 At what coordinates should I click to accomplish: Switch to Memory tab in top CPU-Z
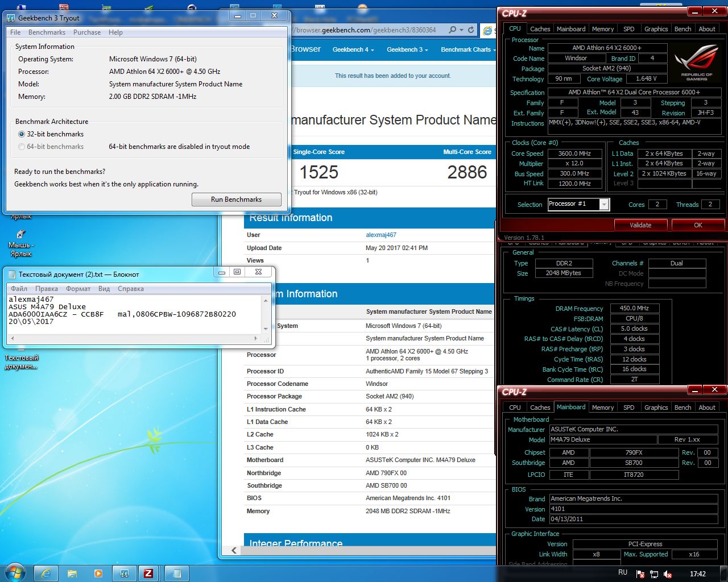[603, 29]
